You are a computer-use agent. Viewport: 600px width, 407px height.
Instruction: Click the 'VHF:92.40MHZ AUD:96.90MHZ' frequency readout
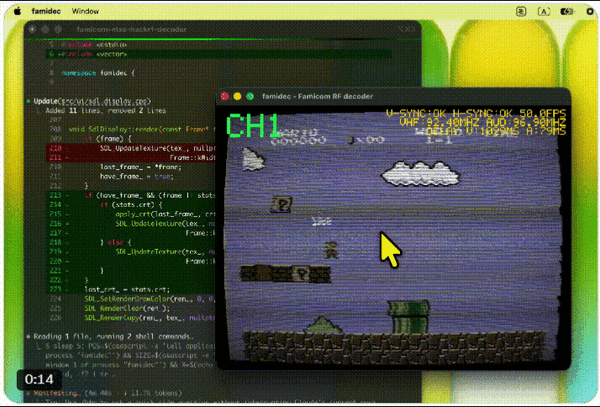pos(483,122)
